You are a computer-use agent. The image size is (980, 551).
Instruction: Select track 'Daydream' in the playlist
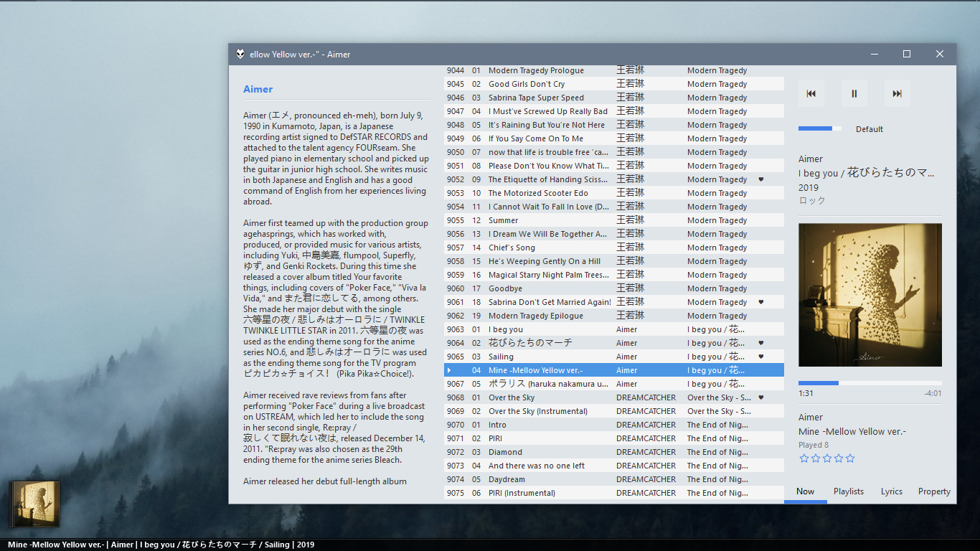(x=614, y=479)
